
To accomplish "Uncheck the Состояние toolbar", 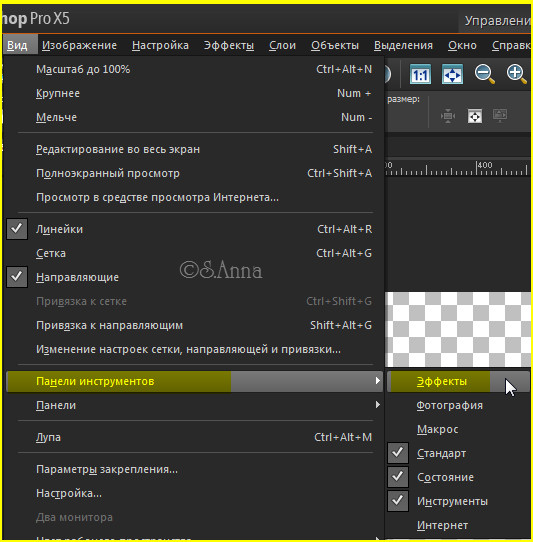I will coord(398,477).
